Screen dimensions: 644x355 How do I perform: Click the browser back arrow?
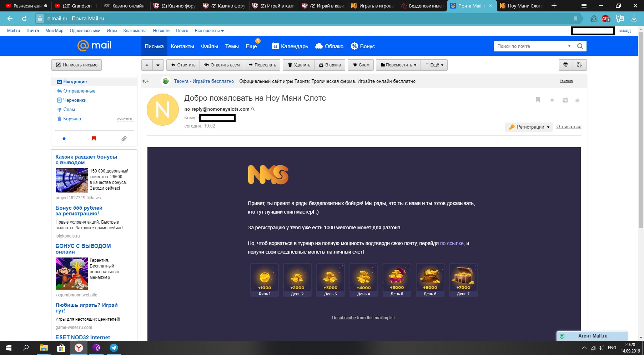pos(10,19)
